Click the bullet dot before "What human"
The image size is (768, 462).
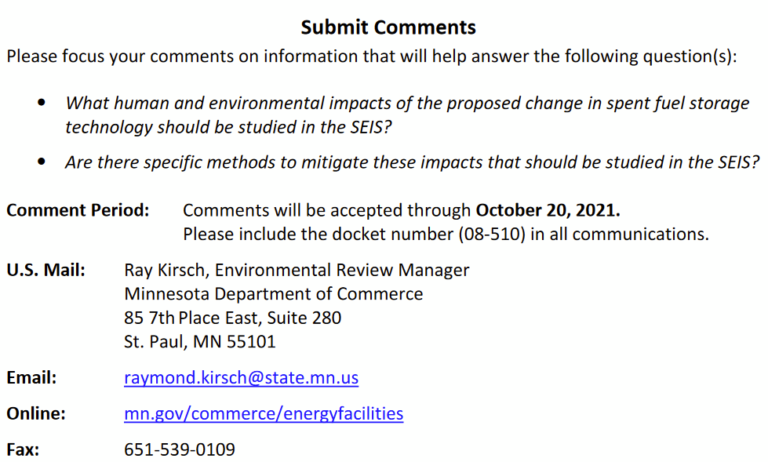click(41, 103)
